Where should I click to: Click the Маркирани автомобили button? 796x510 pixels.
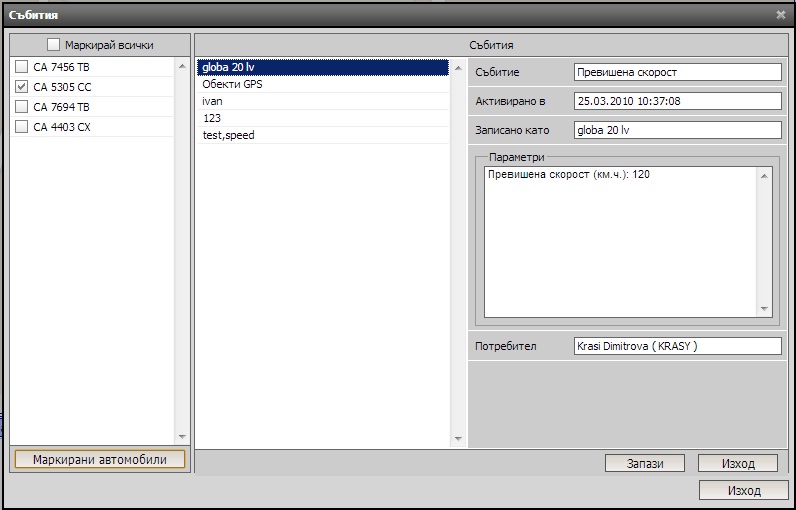(100, 460)
